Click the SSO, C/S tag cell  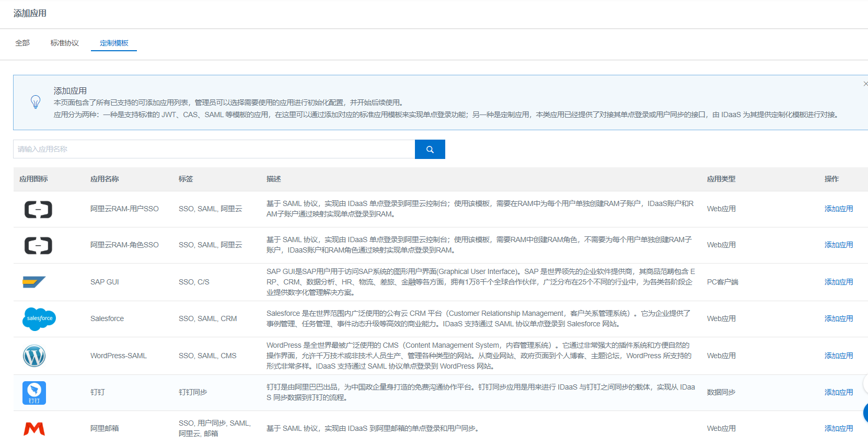click(x=194, y=282)
